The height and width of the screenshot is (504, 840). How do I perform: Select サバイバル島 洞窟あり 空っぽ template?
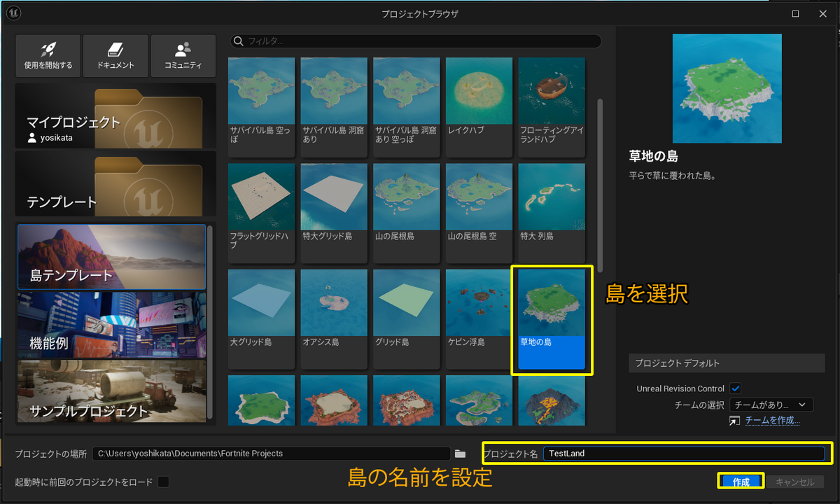tap(407, 106)
